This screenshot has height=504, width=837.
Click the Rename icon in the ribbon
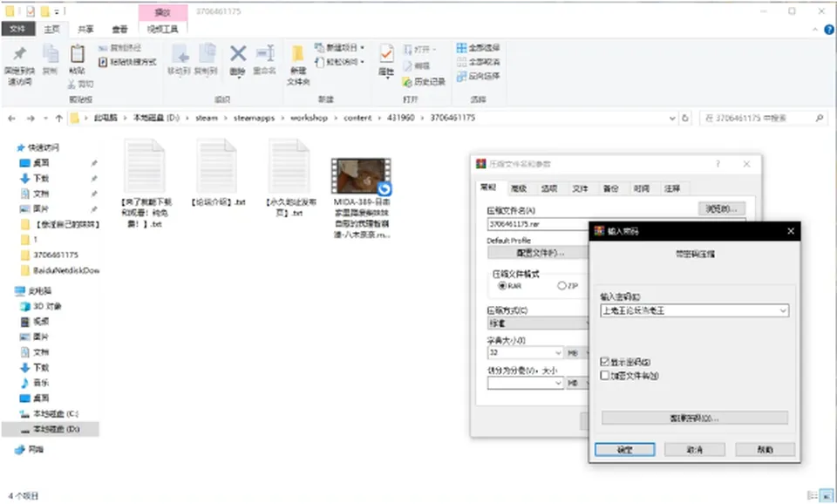pos(265,53)
